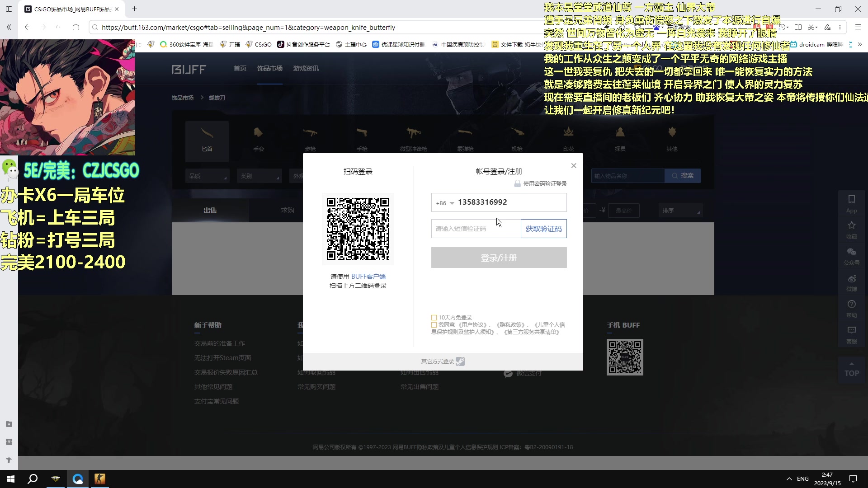Screen dimensions: 868x488
Task: Open the 客服 customer service sidebar icon
Action: [x=852, y=333]
